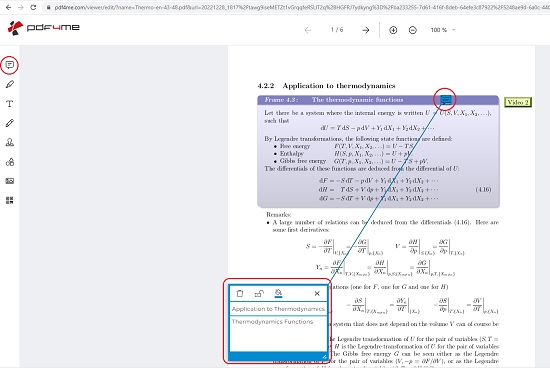
Task: Select the insert image tool
Action: click(10, 181)
